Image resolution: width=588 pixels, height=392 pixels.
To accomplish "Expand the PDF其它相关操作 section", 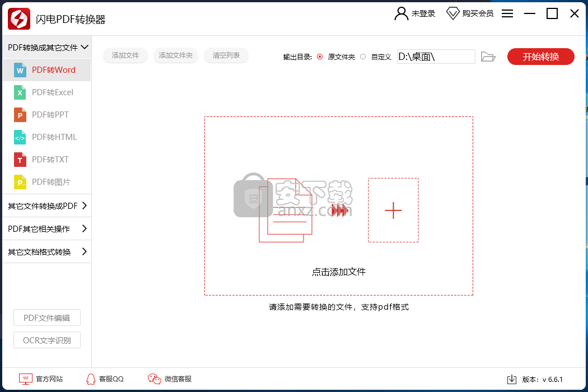I will coord(47,228).
